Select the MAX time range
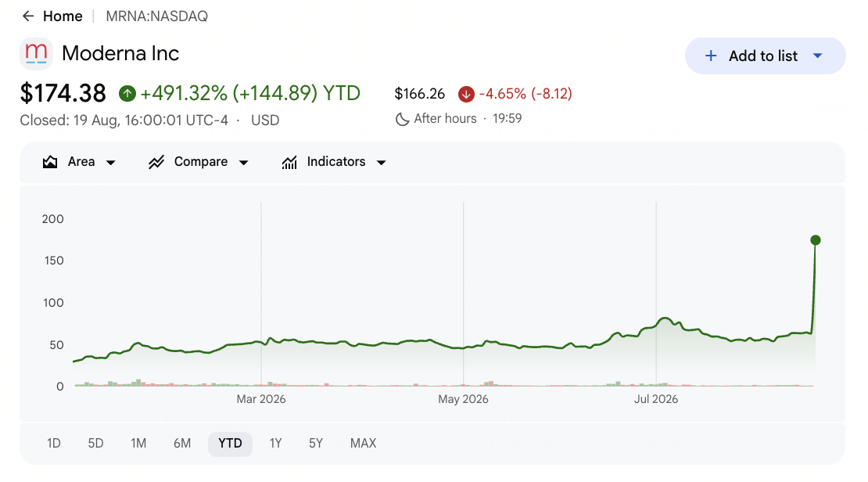 [x=363, y=443]
